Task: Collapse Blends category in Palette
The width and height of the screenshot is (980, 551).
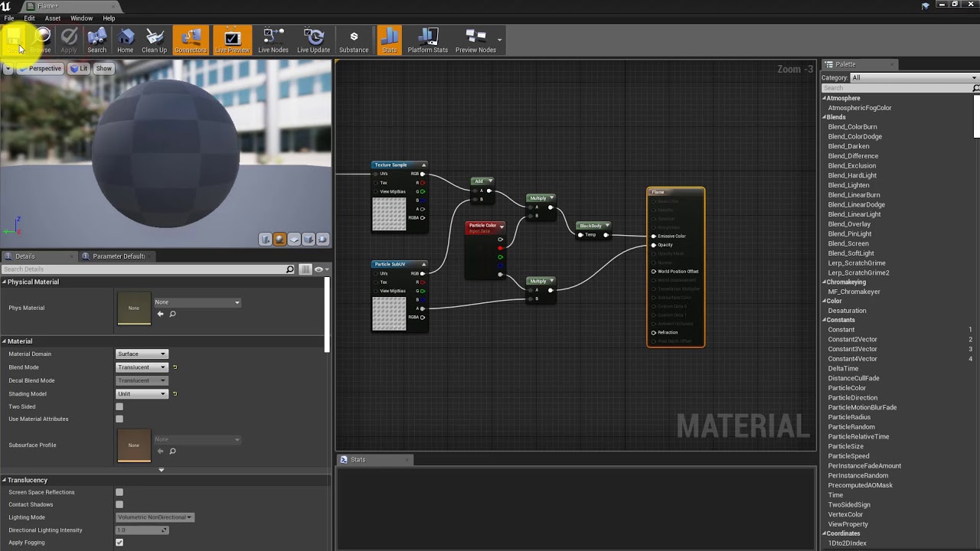Action: pos(825,117)
